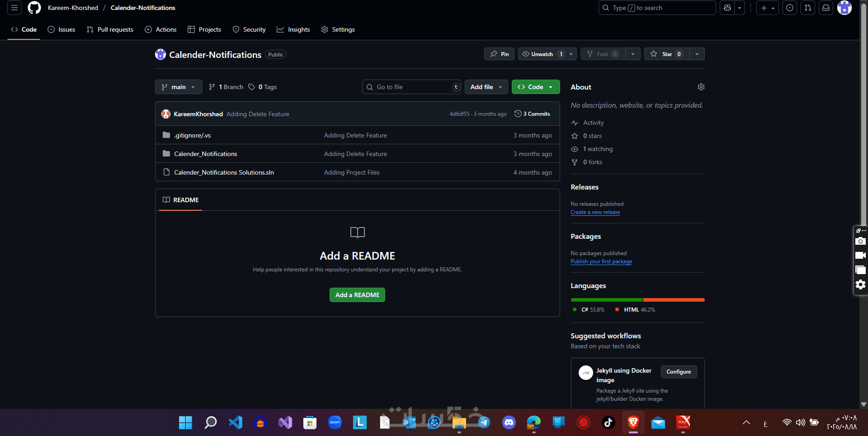Switch to the Security tab
Image resolution: width=868 pixels, height=436 pixels.
tap(249, 29)
